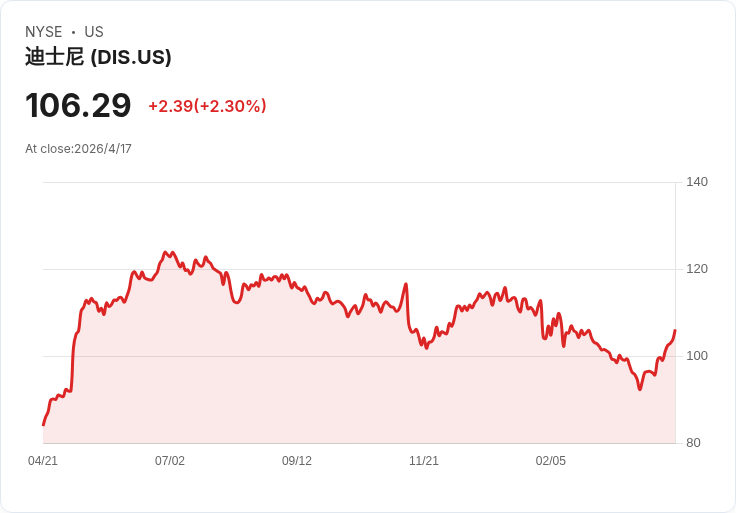Click the chart's highest peak above 07/02
This screenshot has width=736, height=513.
pos(165,252)
